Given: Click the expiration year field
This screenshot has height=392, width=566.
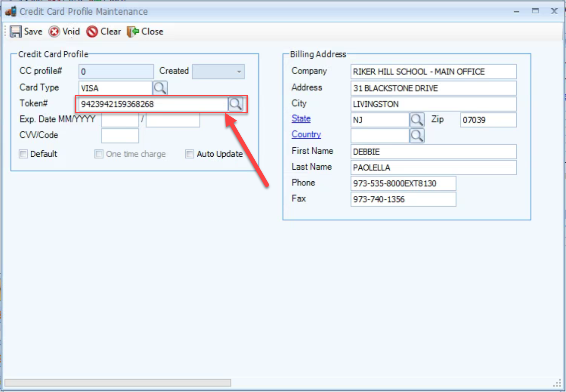Looking at the screenshot, I should [173, 120].
